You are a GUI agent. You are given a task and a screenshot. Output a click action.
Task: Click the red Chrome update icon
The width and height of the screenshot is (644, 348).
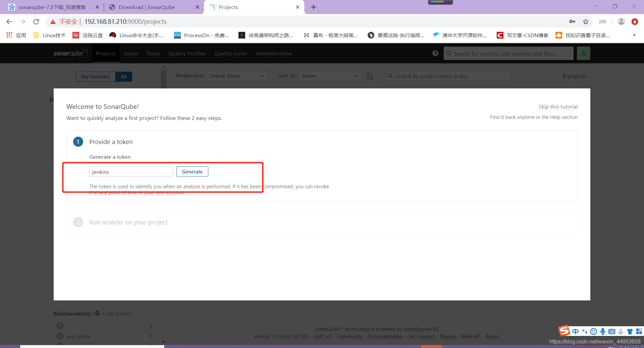(x=635, y=21)
